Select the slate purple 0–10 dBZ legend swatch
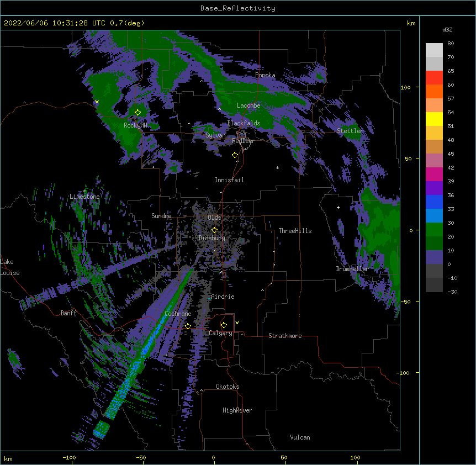476x465 pixels. pyautogui.click(x=434, y=257)
